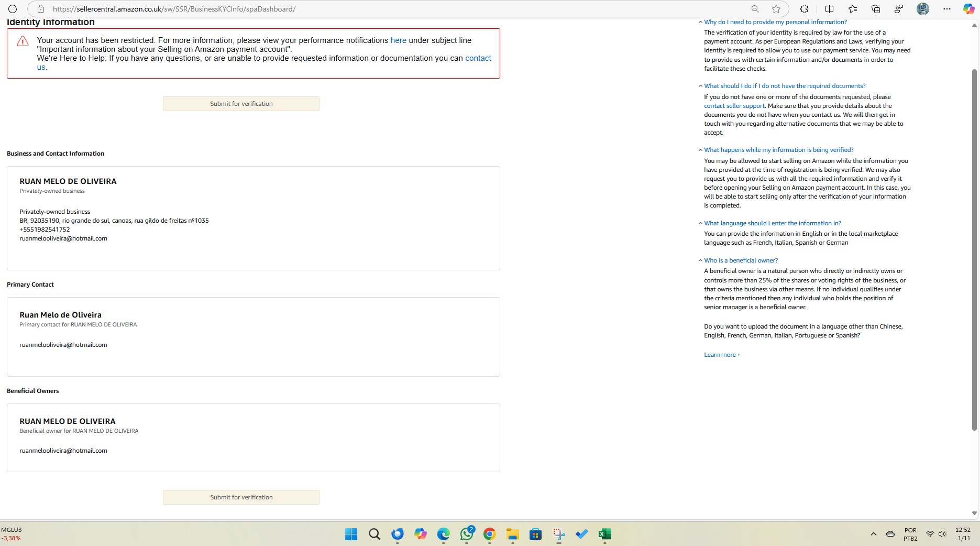Open the browser Extensions puzzle icon

804,9
